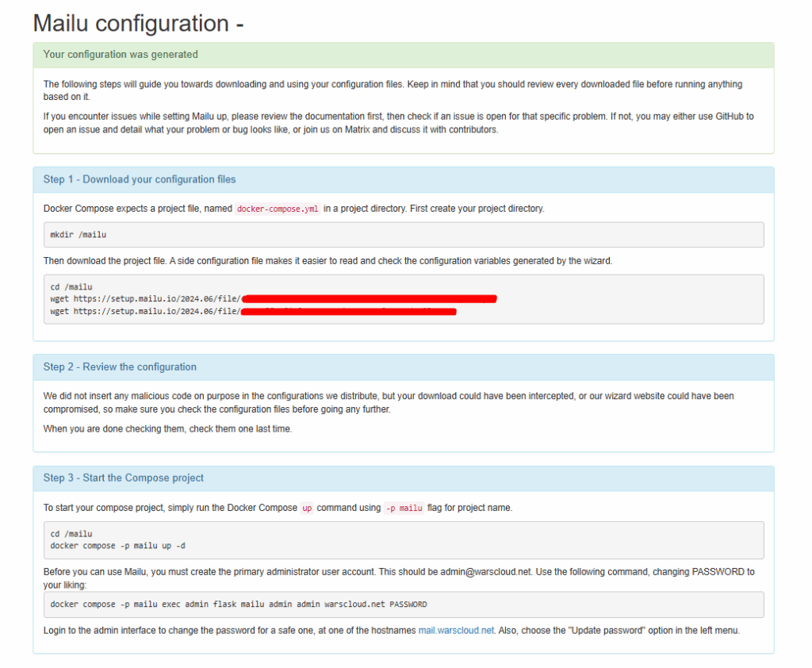The width and height of the screenshot is (812, 668).
Task: Click the "The following steps will guide you" paragraph
Action: 393,90
